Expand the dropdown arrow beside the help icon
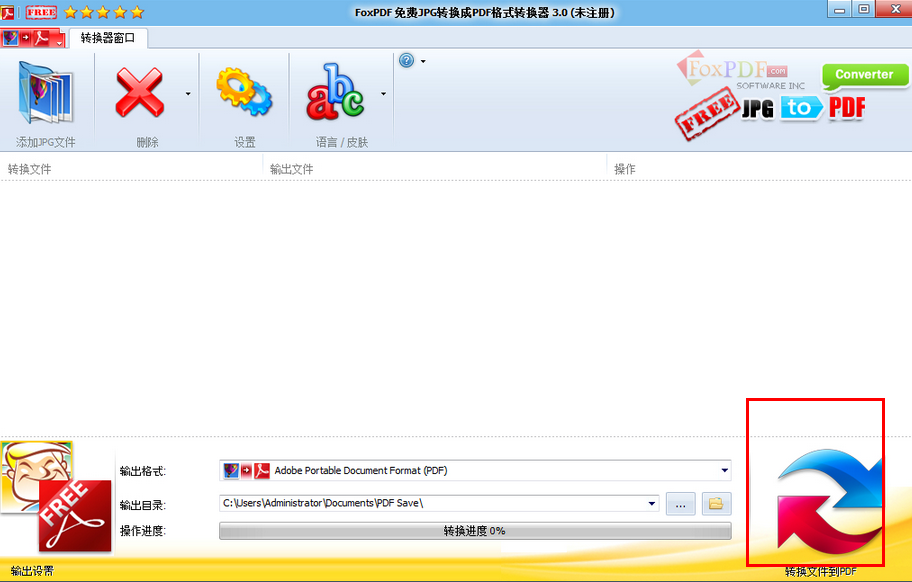912x582 pixels. [423, 61]
